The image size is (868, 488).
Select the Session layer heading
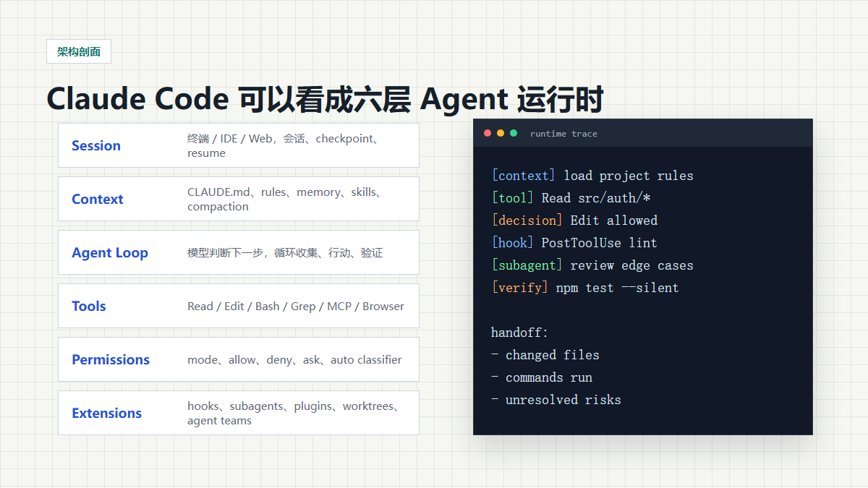96,145
